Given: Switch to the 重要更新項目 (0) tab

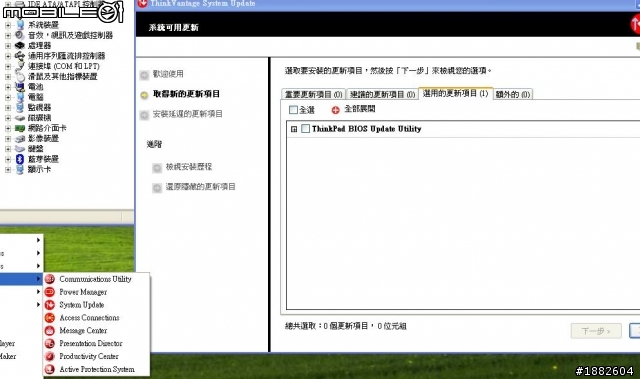Looking at the screenshot, I should click(x=313, y=94).
